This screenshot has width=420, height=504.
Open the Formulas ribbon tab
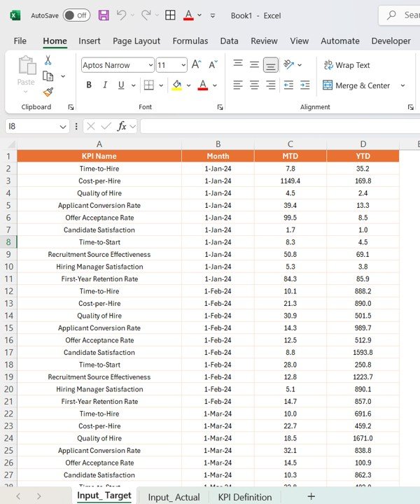pyautogui.click(x=190, y=41)
